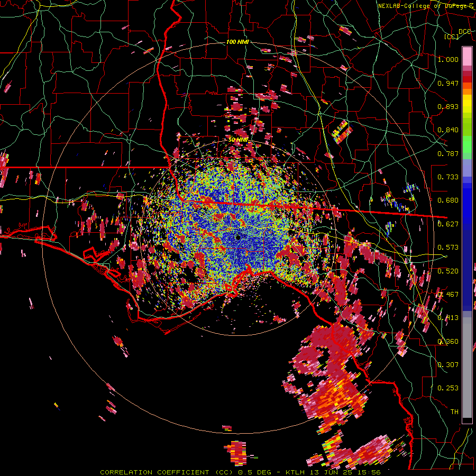
Task: Click the 0.787 scale value
Action: coord(448,153)
